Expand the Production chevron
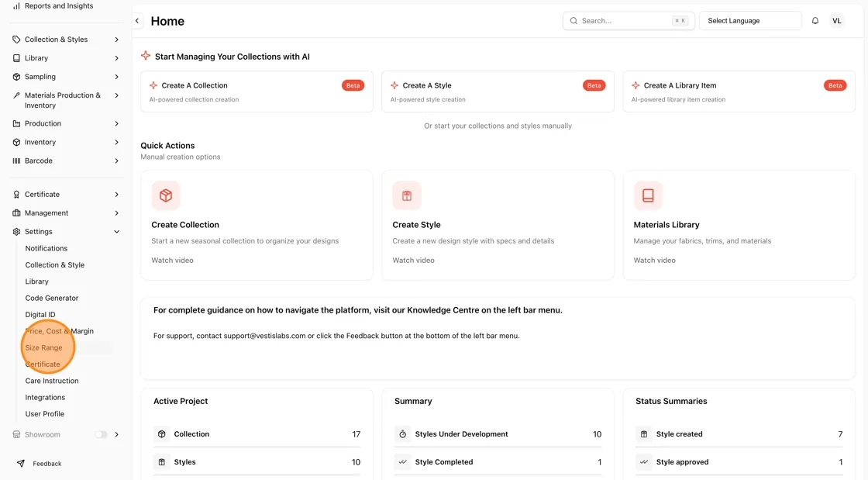This screenshot has height=480, width=868. click(x=116, y=123)
